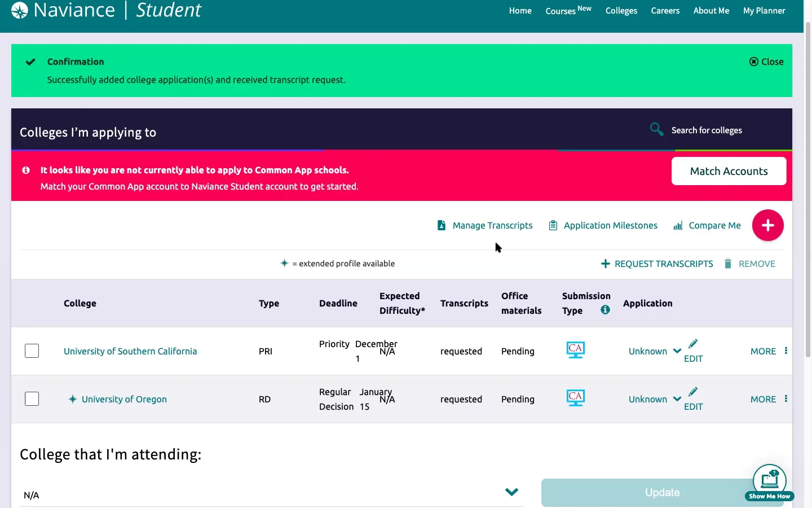The image size is (812, 508).
Task: Click the Transcripts column header
Action: (464, 303)
